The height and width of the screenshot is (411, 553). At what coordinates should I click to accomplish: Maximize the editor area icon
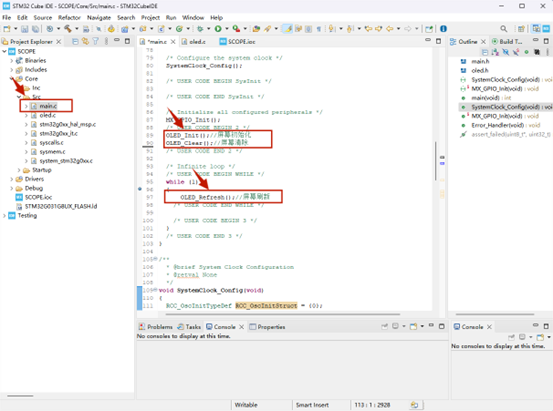pos(438,41)
